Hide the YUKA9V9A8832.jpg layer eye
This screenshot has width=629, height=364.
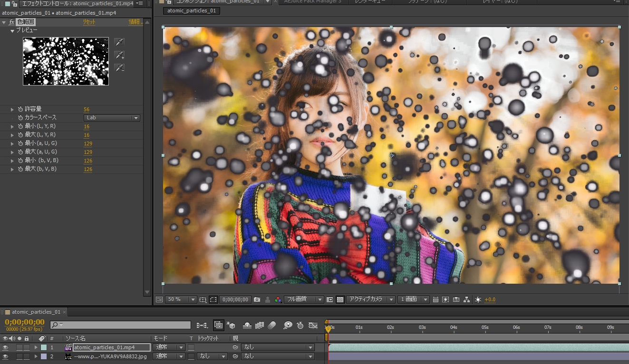click(5, 356)
